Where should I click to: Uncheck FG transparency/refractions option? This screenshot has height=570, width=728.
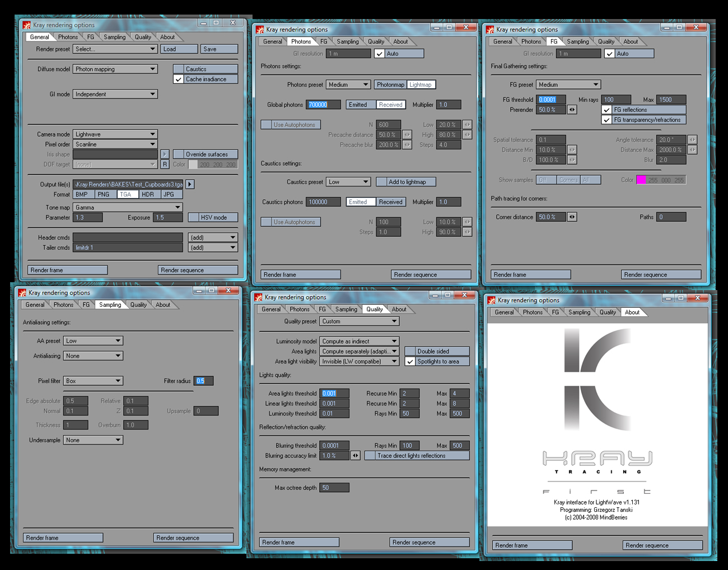pyautogui.click(x=606, y=120)
